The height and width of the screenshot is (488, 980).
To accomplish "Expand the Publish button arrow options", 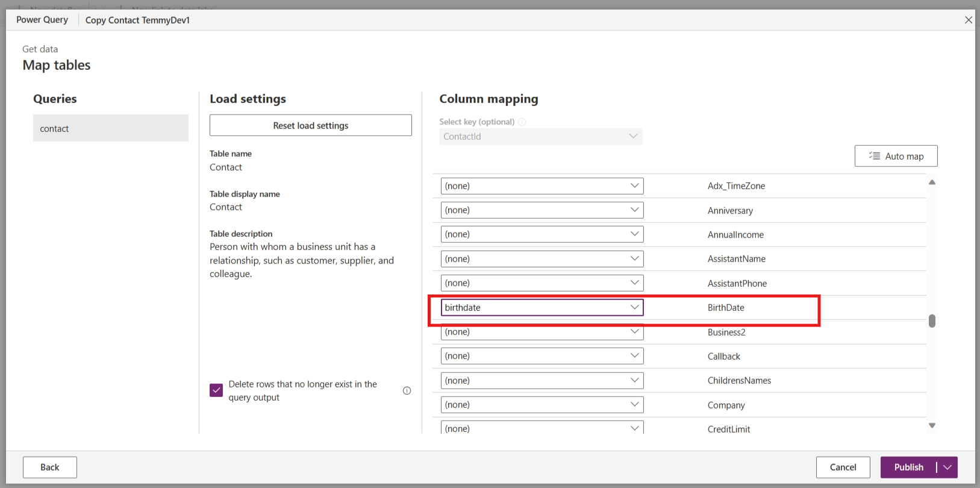I will coord(947,468).
